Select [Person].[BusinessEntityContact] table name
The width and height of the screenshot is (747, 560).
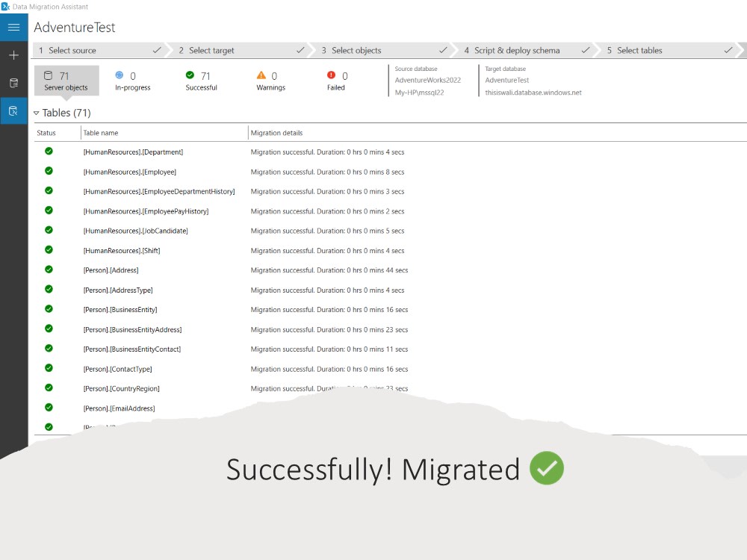pos(132,349)
